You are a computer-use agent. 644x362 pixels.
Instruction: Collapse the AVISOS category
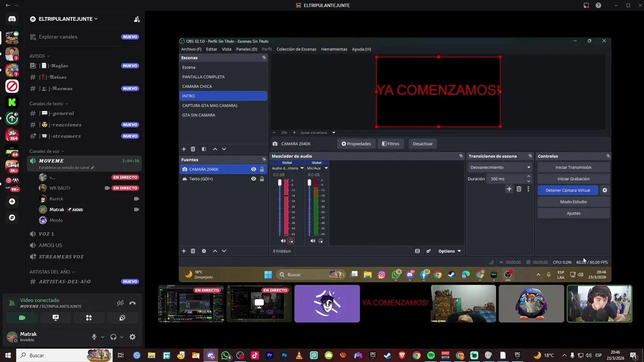click(x=39, y=56)
